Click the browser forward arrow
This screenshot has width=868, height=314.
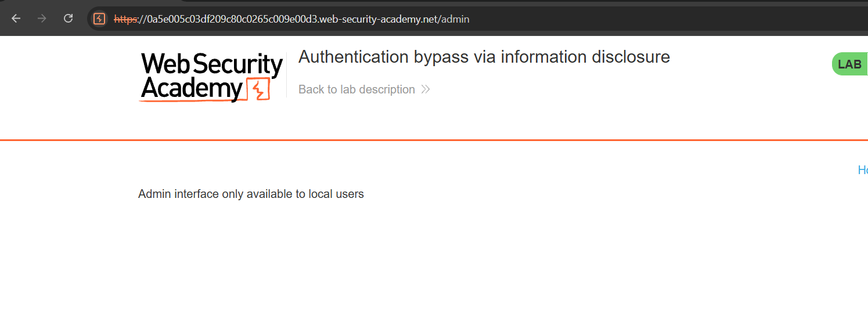tap(42, 19)
